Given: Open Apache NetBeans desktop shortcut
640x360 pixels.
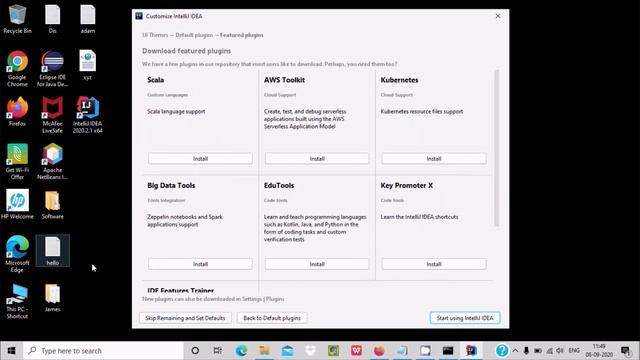Looking at the screenshot, I should point(52,162).
